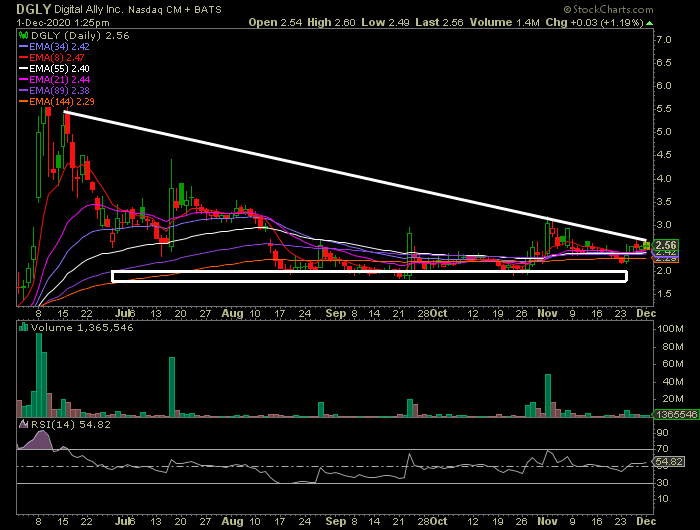Image resolution: width=700 pixels, height=530 pixels.
Task: Click the 90 level on RSI axis
Action: (662, 433)
